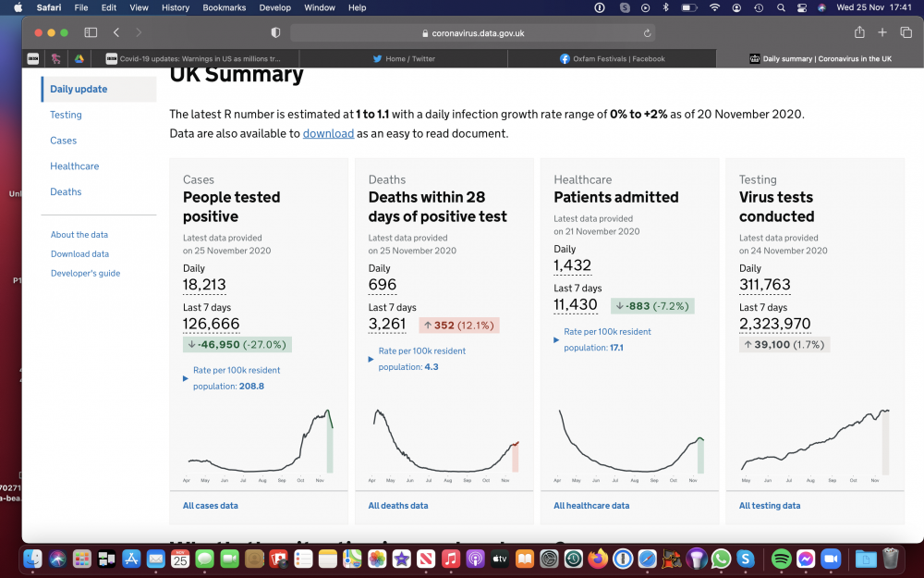Click the cases trend chart thumbnail
924x578 pixels.
tap(259, 446)
